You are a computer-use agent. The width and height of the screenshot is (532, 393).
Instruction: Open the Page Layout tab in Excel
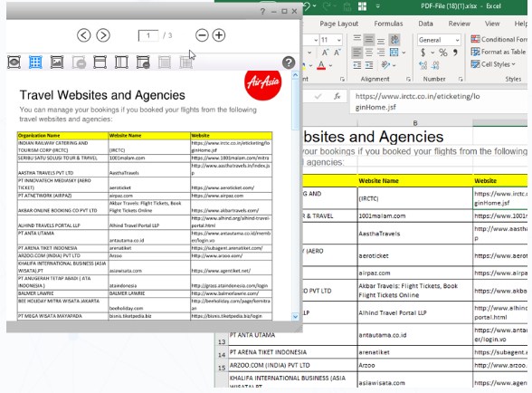[x=338, y=24]
